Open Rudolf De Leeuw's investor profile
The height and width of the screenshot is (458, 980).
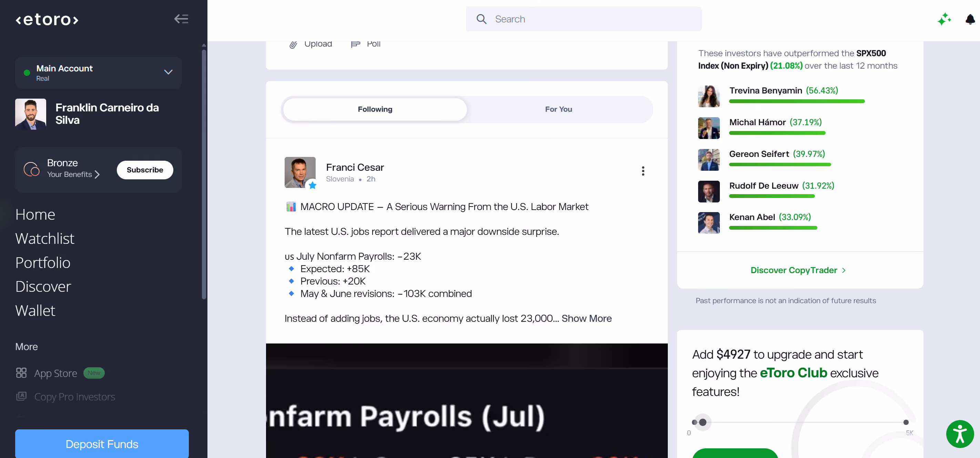(x=764, y=186)
